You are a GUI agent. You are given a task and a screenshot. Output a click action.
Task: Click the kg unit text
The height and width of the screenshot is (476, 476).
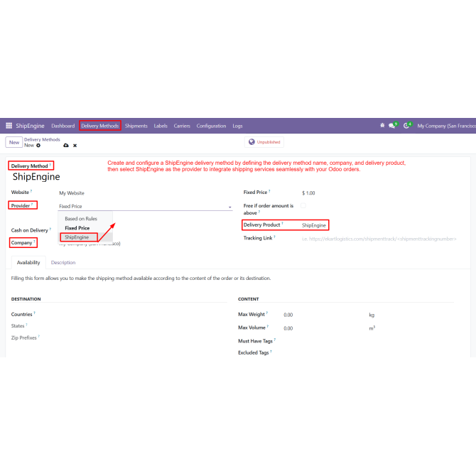372,315
